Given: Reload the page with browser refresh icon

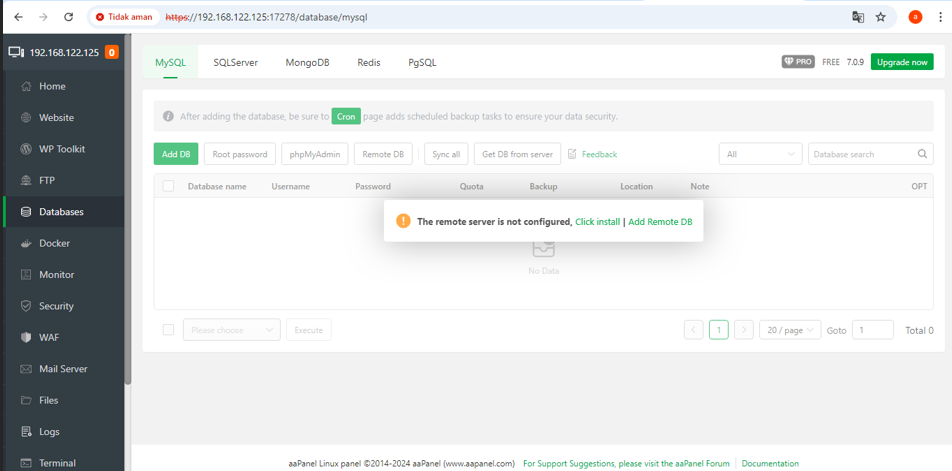Looking at the screenshot, I should click(69, 17).
